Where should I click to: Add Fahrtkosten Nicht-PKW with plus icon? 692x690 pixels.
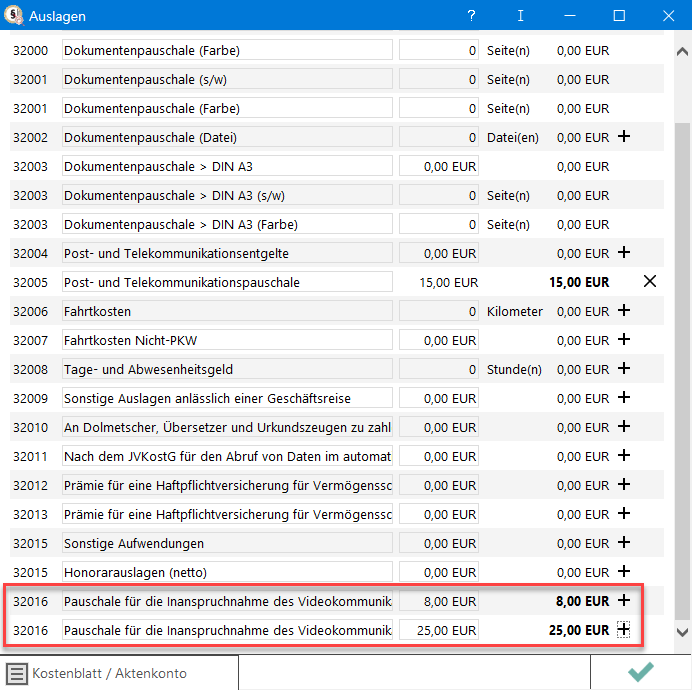click(x=624, y=339)
